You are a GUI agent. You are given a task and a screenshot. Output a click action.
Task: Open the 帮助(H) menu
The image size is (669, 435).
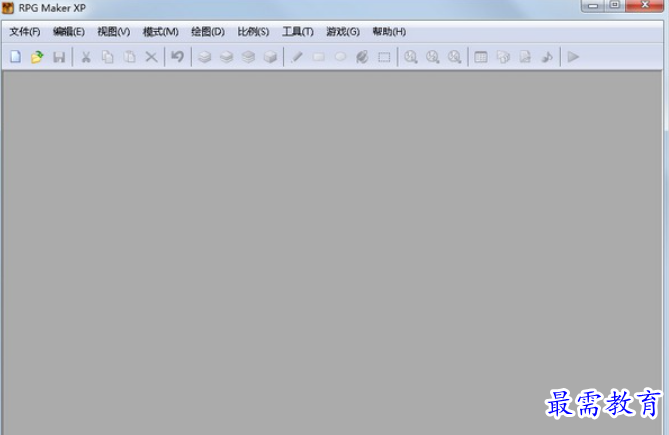(389, 32)
